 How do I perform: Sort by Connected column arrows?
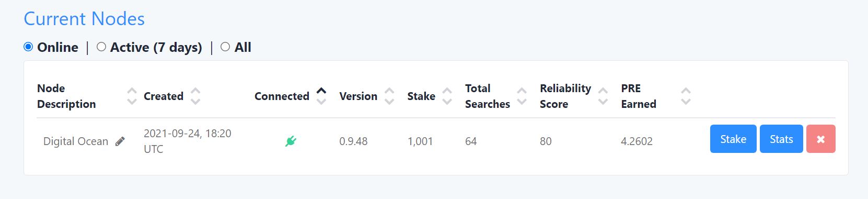click(321, 96)
